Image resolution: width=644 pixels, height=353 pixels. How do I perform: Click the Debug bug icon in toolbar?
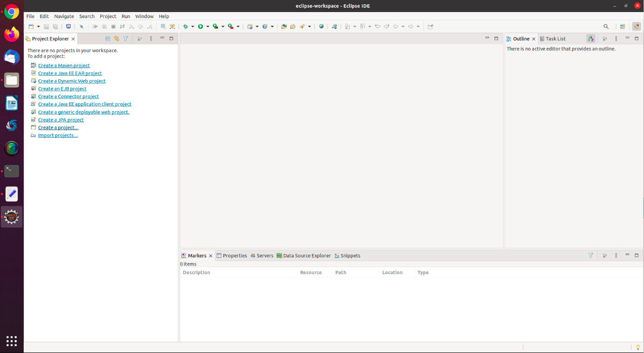pyautogui.click(x=186, y=27)
